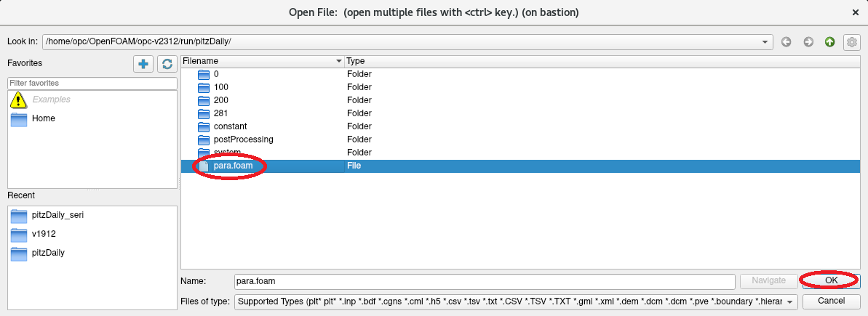This screenshot has width=868, height=316.
Task: Open the Look in path dropdown
Action: point(766,42)
